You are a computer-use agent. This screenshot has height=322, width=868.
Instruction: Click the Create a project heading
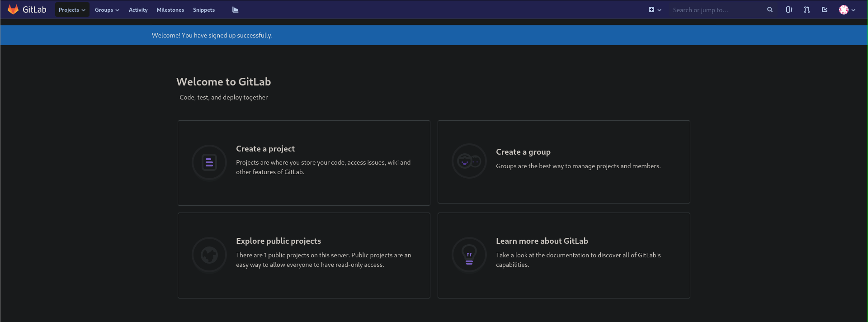[x=265, y=149]
